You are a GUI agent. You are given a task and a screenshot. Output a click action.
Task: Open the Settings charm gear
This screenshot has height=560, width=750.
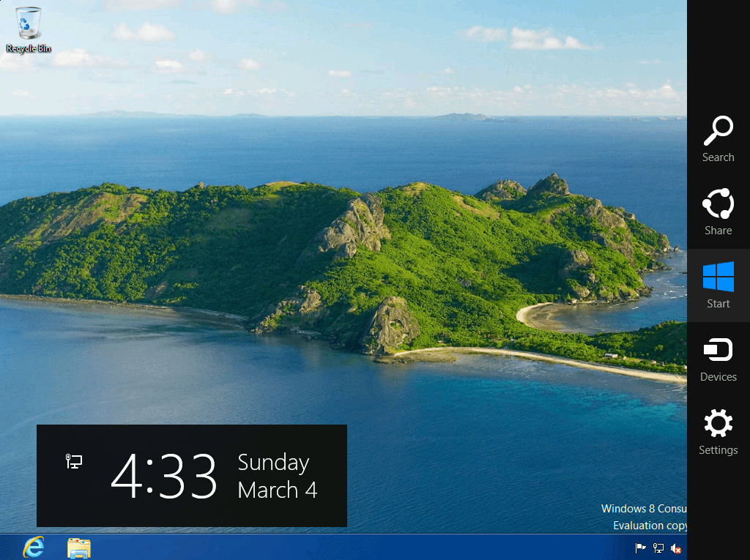[x=718, y=423]
